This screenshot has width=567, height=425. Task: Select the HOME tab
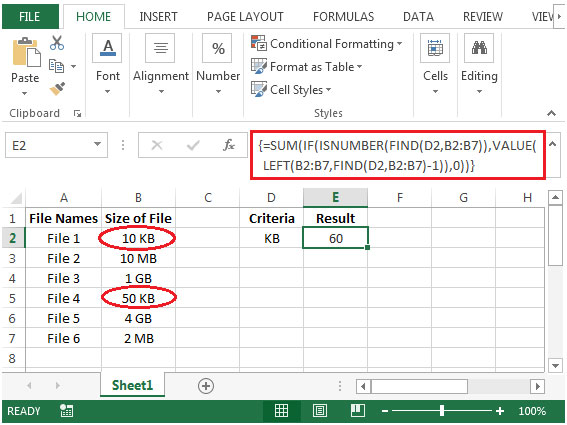(94, 17)
